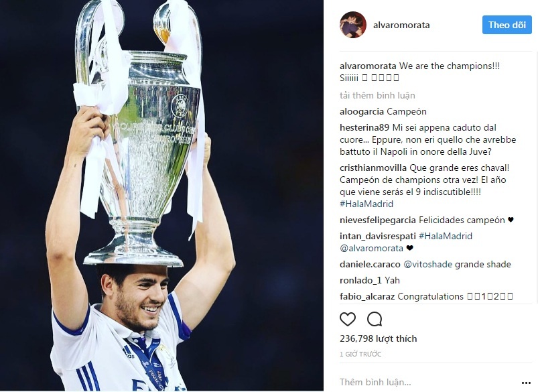Click the trophy photo of the post

click(161, 195)
